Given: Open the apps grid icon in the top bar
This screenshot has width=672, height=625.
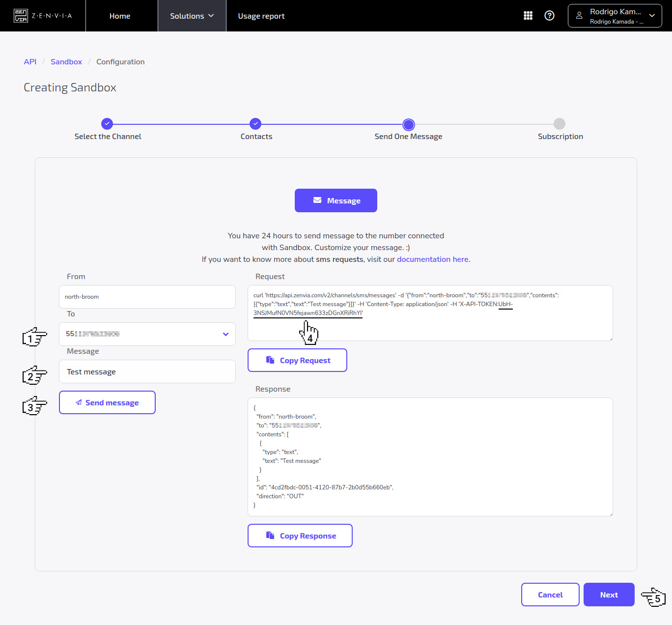Looking at the screenshot, I should pos(528,15).
